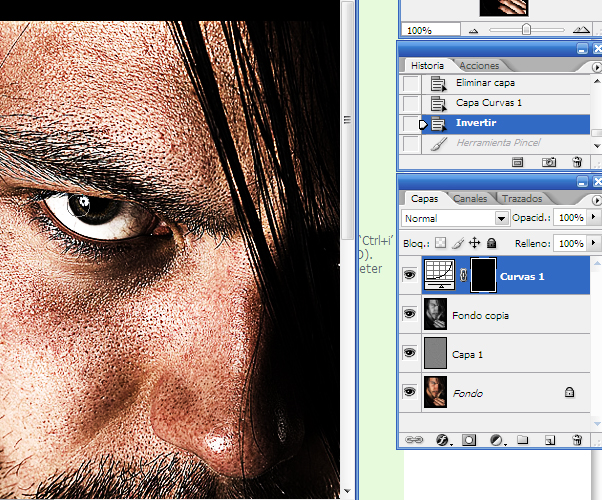Expand the Relleno slider arrow
Image resolution: width=602 pixels, height=500 pixels.
pos(594,243)
